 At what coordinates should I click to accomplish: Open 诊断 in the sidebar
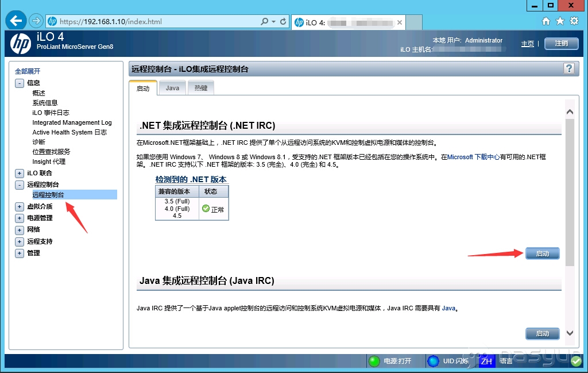point(38,142)
